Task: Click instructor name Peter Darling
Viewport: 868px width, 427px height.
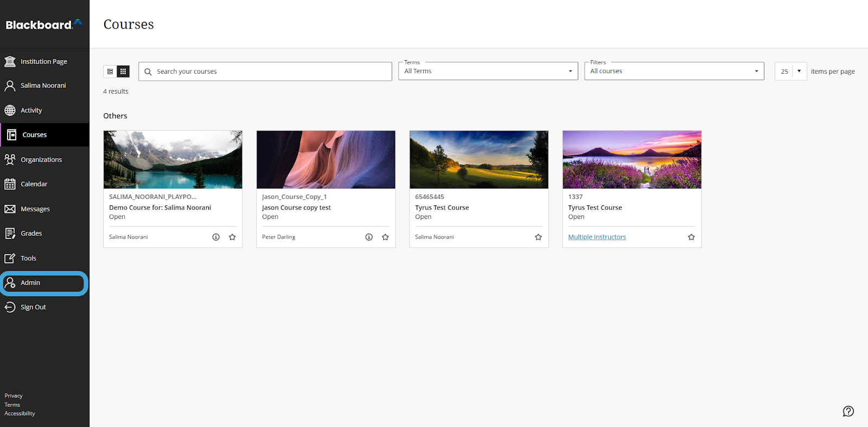Action: point(279,237)
